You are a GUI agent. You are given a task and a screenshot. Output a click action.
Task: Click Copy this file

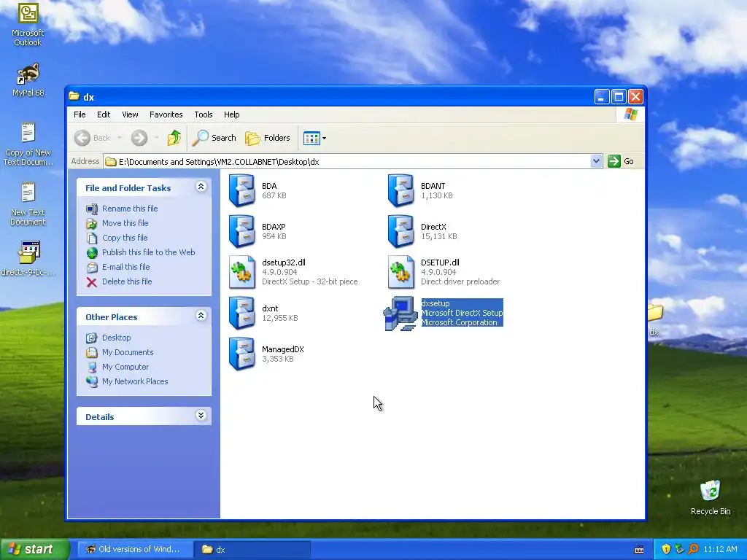(x=125, y=238)
